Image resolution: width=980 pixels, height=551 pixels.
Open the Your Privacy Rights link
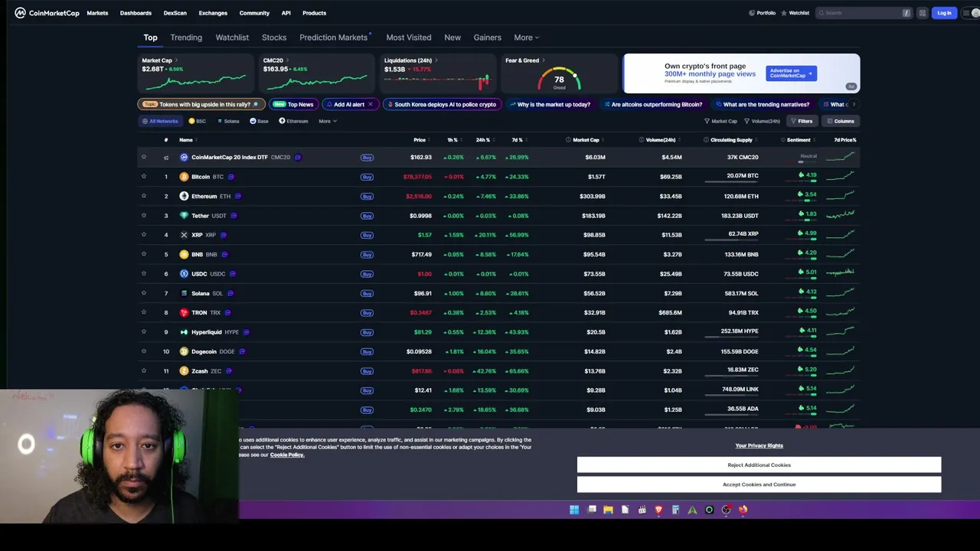759,445
